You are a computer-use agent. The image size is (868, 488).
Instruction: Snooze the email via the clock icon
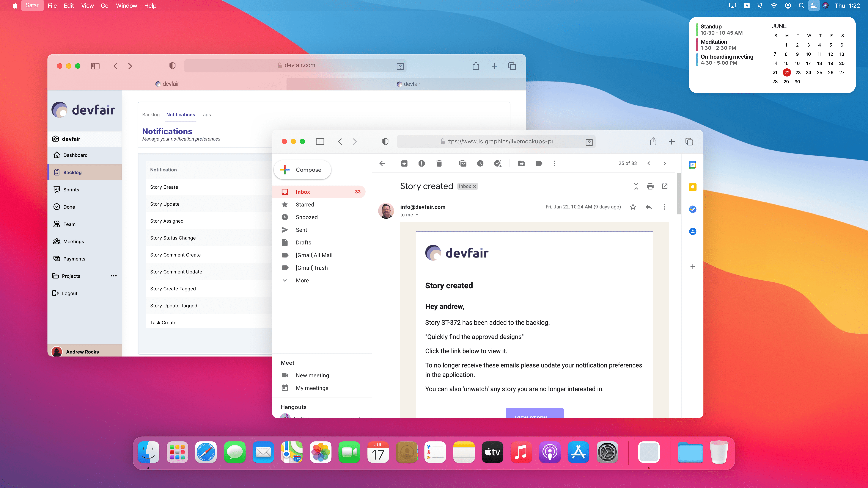[480, 163]
